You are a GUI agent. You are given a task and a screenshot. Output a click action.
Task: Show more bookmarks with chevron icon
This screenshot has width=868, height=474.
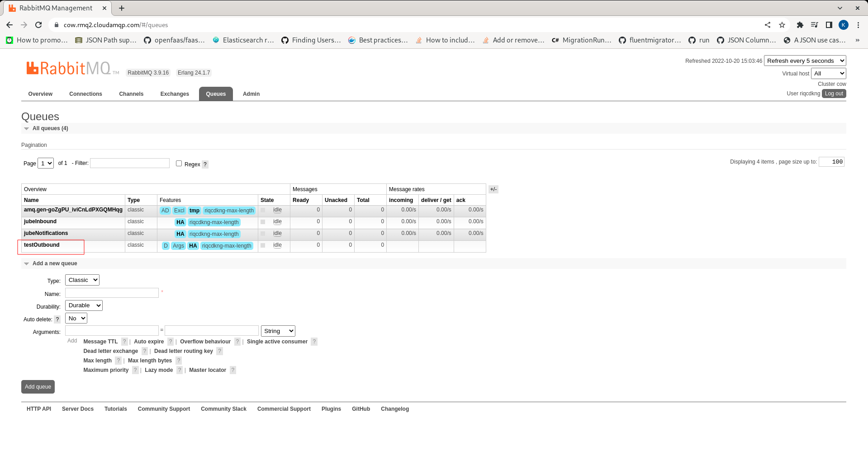(x=857, y=40)
